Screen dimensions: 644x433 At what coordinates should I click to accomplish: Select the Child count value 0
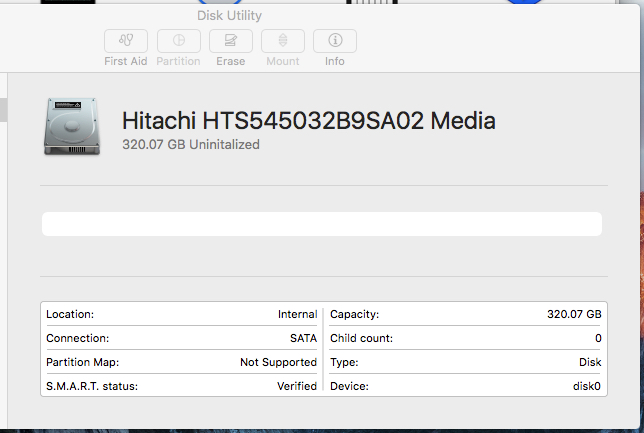[x=598, y=338]
